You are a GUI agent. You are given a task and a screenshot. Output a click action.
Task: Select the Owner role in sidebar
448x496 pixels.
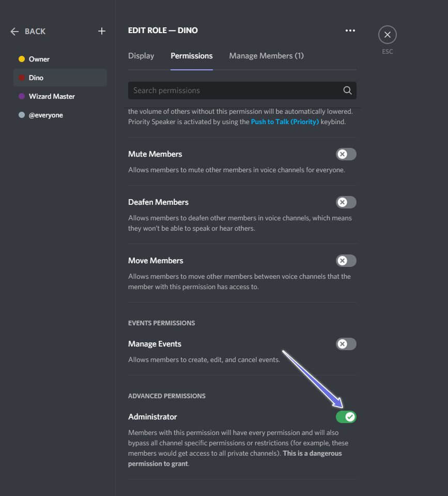point(60,59)
